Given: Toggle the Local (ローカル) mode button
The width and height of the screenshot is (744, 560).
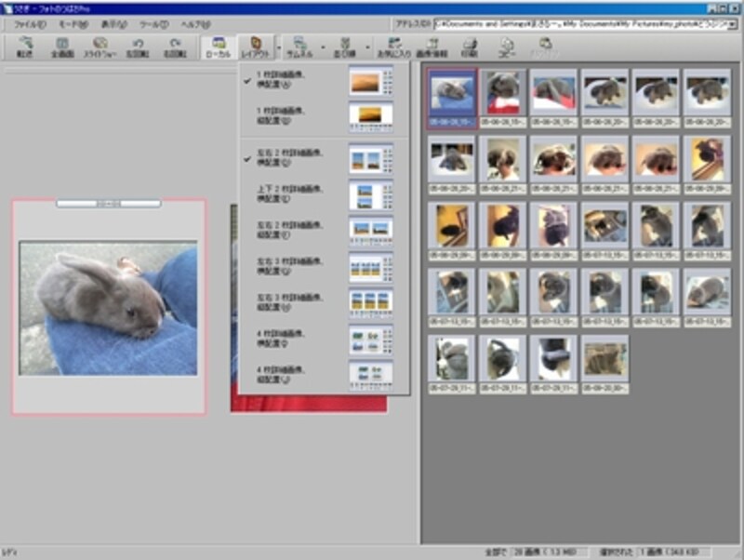Looking at the screenshot, I should (218, 47).
